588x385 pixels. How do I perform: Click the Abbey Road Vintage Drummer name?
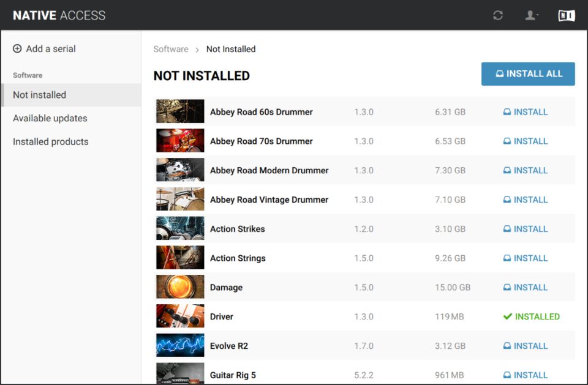(x=269, y=200)
